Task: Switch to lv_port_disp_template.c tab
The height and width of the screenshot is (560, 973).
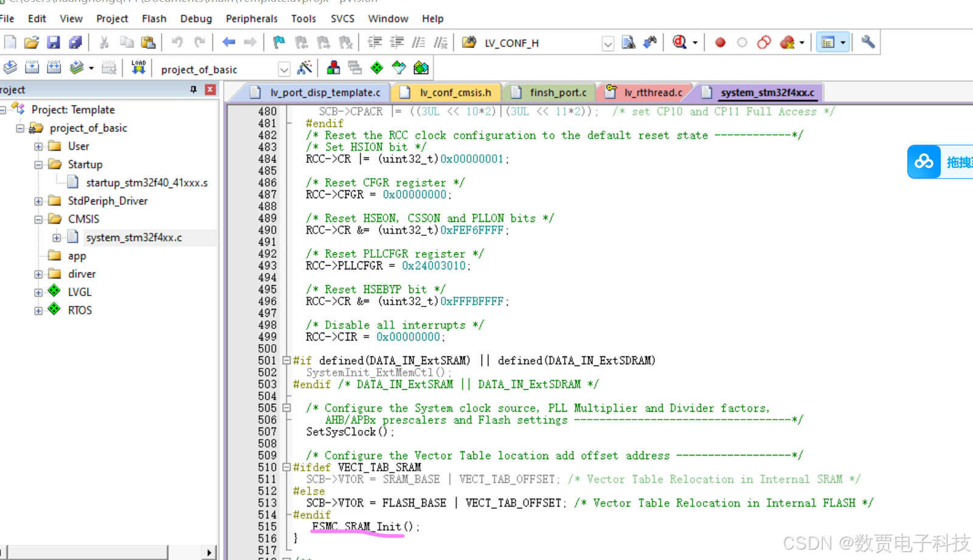Action: pos(315,92)
